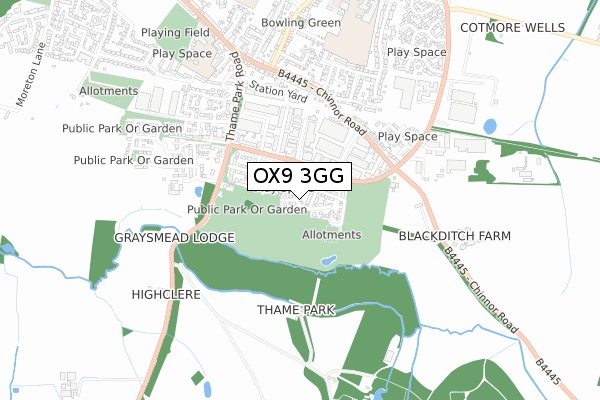This screenshot has width=600, height=400.
Task: Click Public Park Or Garden label beside Graysmead Lodge
Action: click(247, 209)
